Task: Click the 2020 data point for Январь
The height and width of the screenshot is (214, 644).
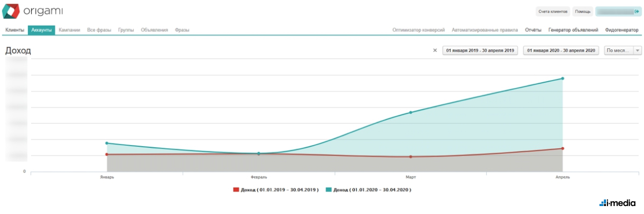Action: [x=107, y=143]
